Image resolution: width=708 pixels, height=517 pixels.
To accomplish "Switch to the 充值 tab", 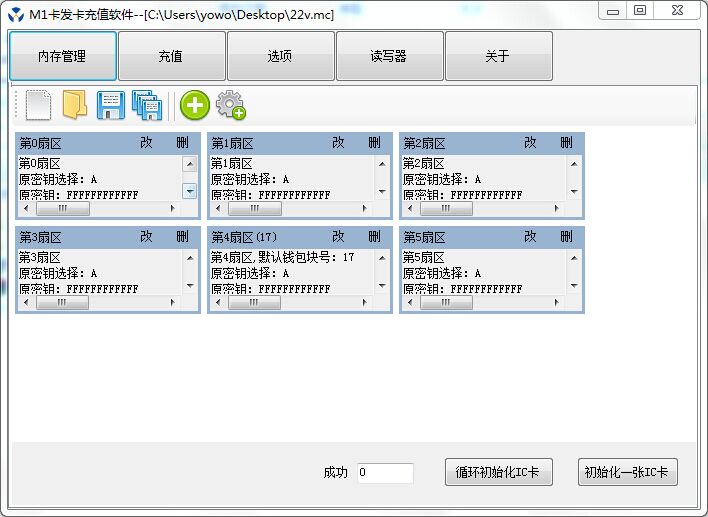I will click(171, 56).
